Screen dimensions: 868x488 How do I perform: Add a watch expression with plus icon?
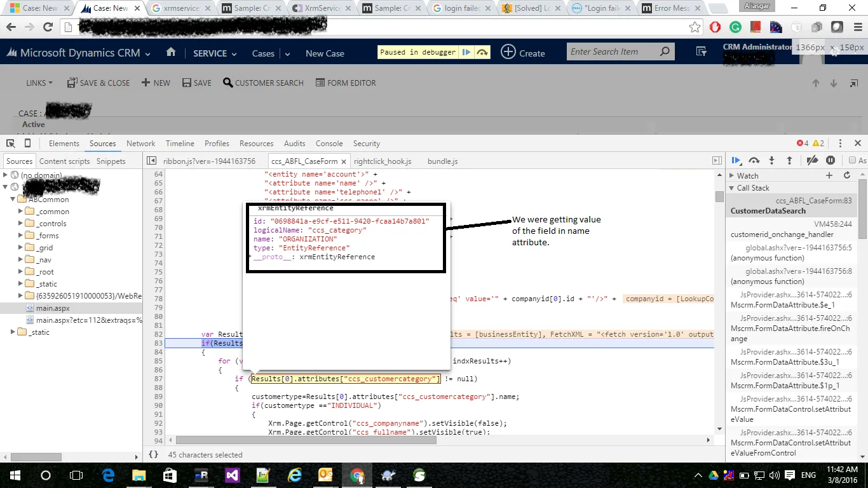click(829, 175)
